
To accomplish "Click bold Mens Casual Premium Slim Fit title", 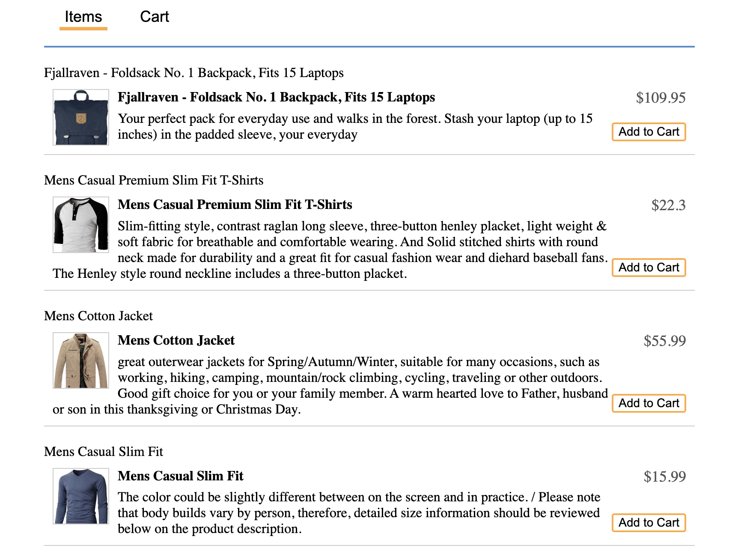I will pyautogui.click(x=235, y=205).
